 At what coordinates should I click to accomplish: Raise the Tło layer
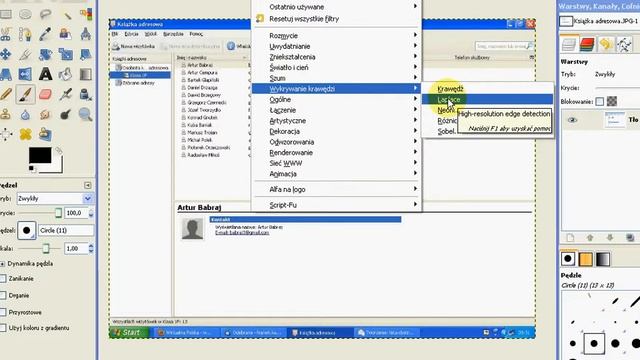point(590,238)
